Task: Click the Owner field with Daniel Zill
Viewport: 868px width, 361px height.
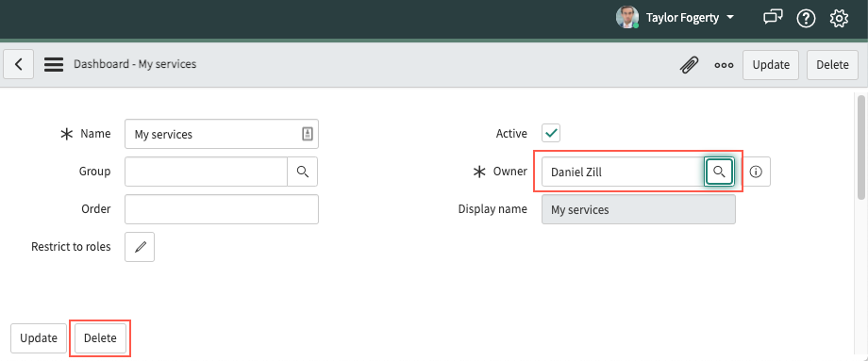Action: 623,172
